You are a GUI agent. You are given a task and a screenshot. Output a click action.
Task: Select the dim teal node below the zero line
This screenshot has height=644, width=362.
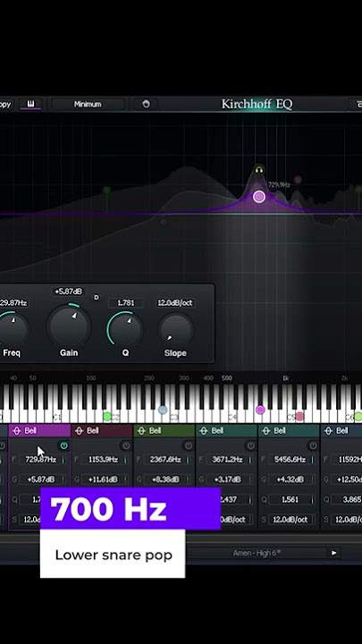(x=163, y=222)
